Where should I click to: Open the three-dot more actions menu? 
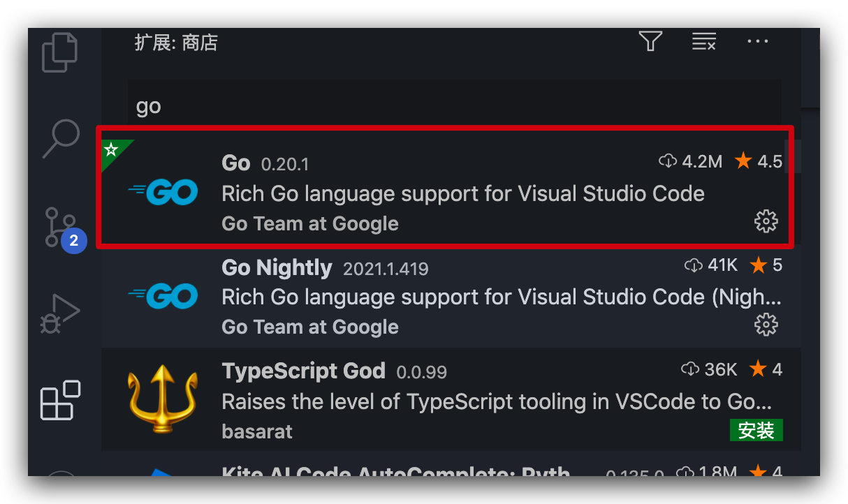[x=757, y=41]
